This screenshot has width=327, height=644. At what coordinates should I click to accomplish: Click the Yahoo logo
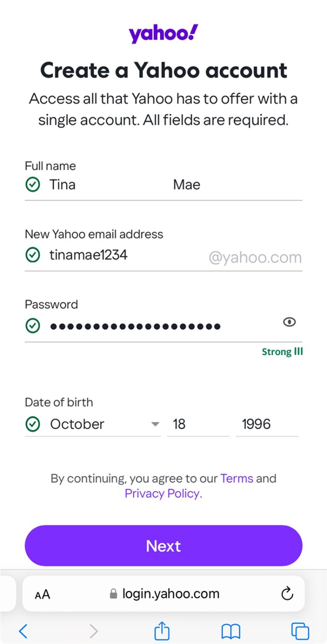[x=163, y=33]
